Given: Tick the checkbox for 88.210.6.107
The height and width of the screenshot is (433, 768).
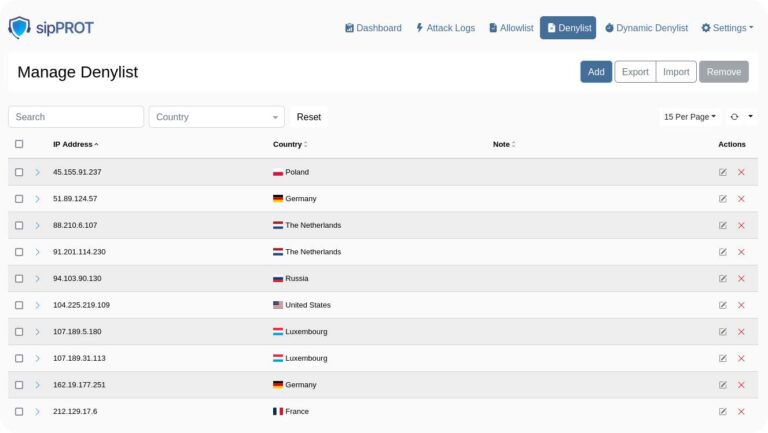Looking at the screenshot, I should coord(19,225).
